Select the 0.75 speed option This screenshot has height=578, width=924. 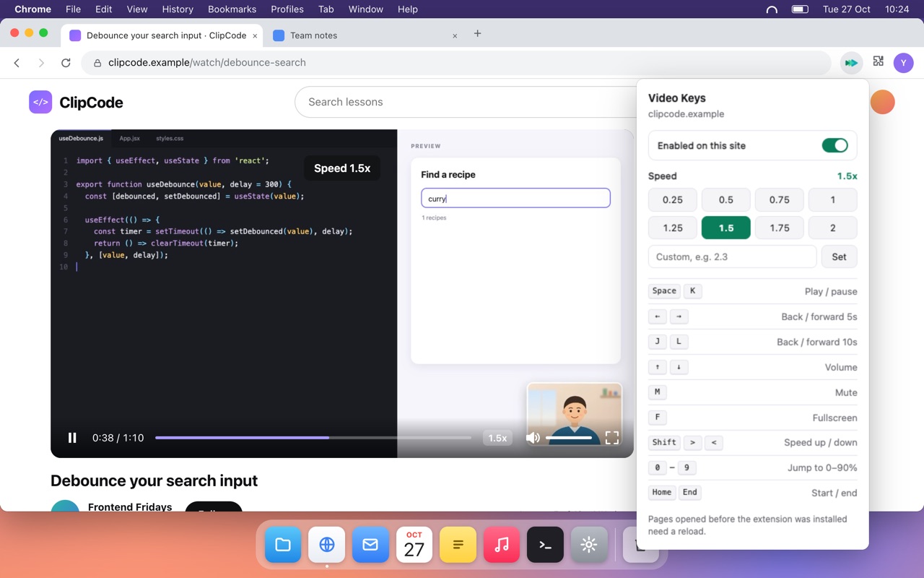tap(780, 200)
